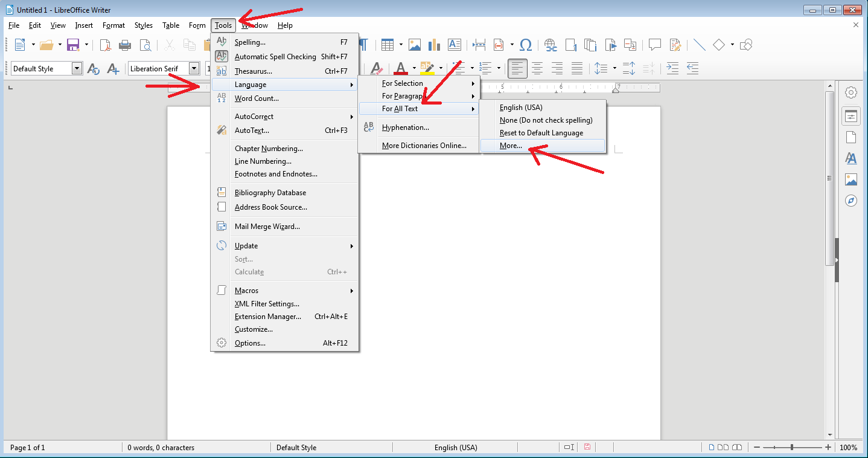Screen dimensions: 868x458
Task: Open Options... in Tools menu
Action: [x=284, y=343]
